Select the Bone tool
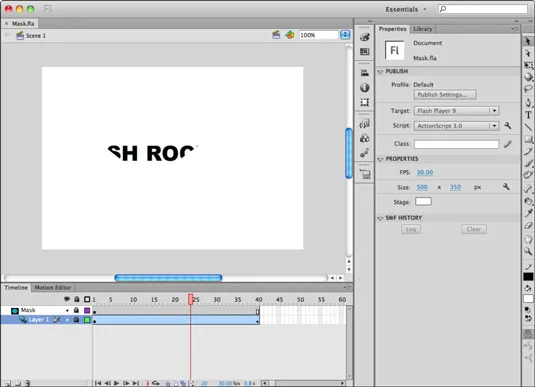The width and height of the screenshot is (535, 387). pos(528,188)
